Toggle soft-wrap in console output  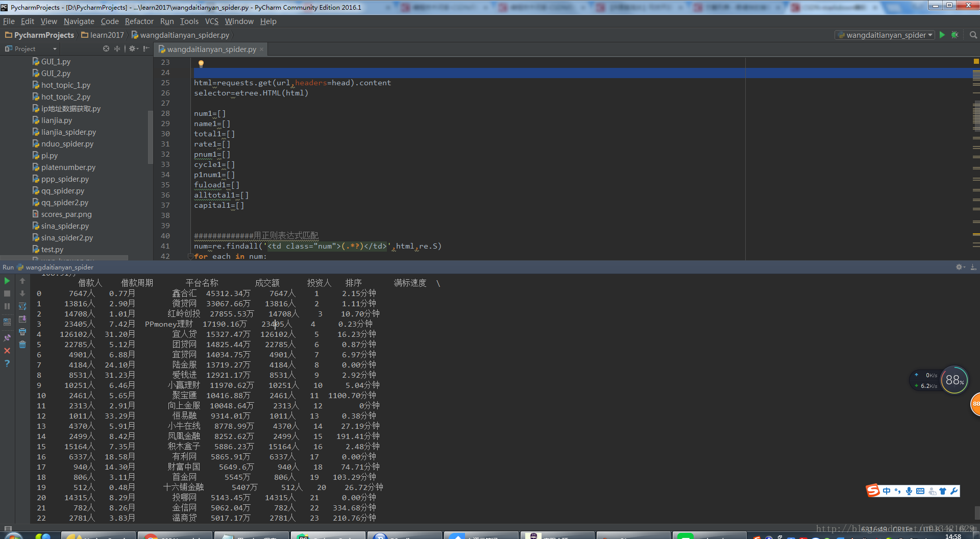click(x=22, y=306)
